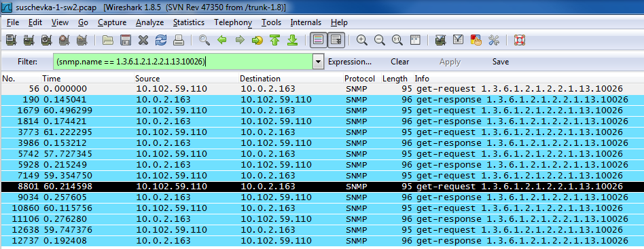The height and width of the screenshot is (249, 644).
Task: Print packets using the printer icon
Action: [x=178, y=40]
